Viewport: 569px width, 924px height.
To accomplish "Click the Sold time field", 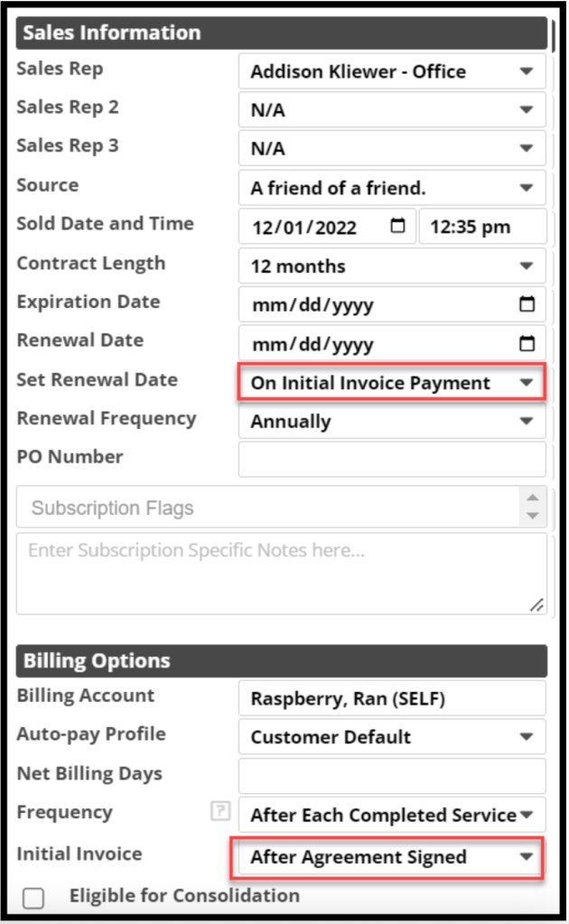I will (x=482, y=228).
